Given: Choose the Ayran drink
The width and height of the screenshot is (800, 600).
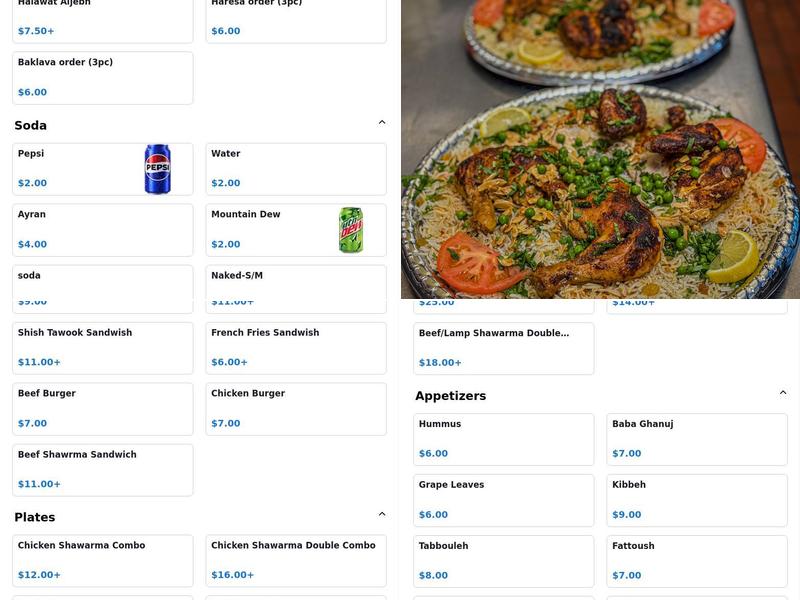Looking at the screenshot, I should (102, 230).
